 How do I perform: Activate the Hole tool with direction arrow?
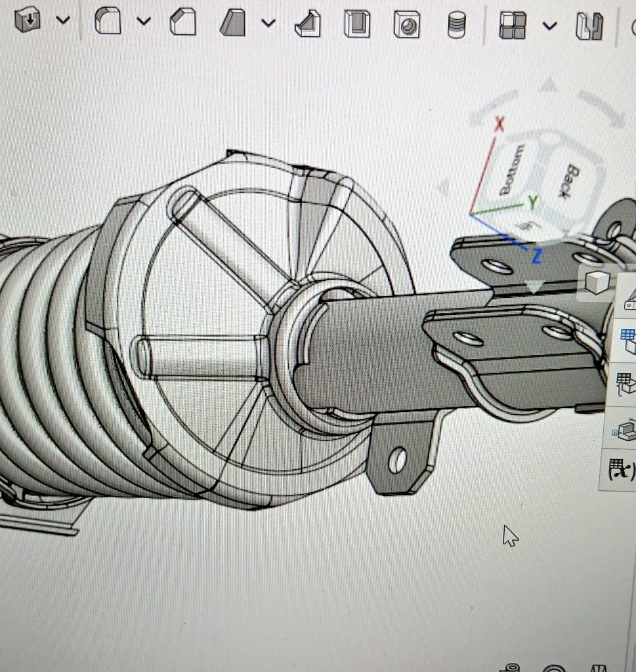click(x=26, y=20)
